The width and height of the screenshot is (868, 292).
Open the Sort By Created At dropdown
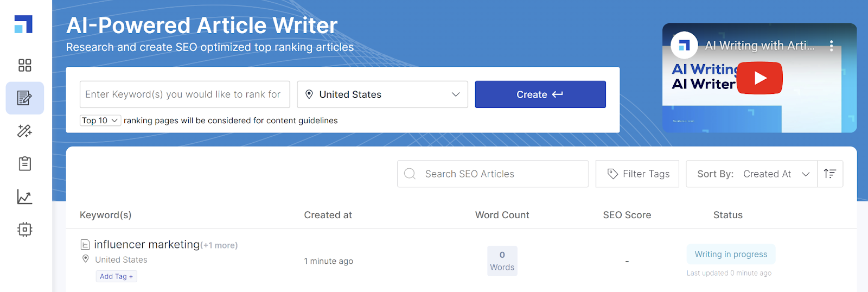(752, 174)
